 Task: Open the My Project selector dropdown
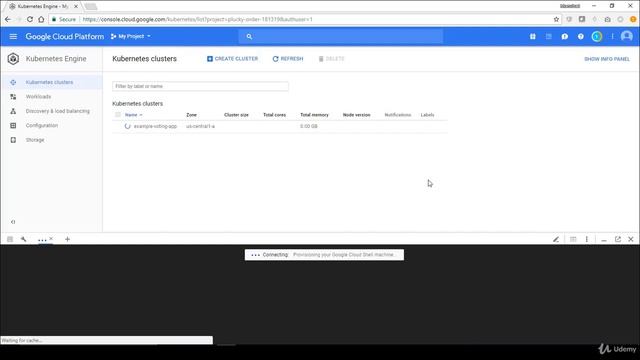coord(131,36)
